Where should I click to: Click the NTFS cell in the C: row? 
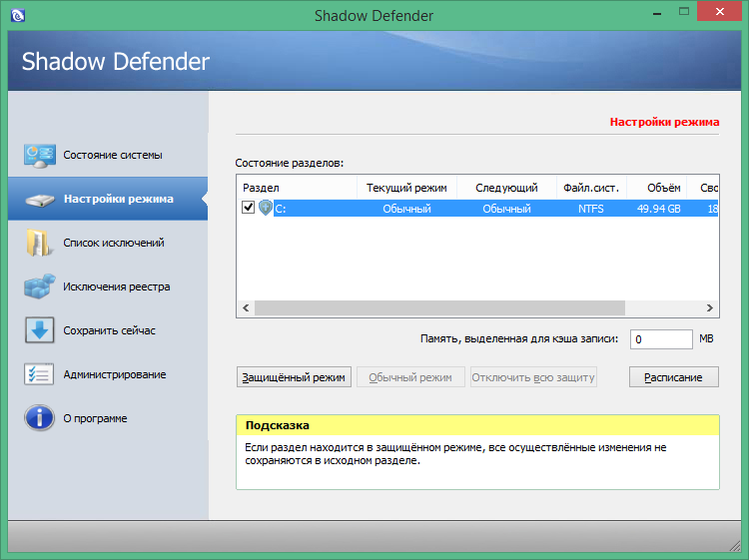click(591, 209)
